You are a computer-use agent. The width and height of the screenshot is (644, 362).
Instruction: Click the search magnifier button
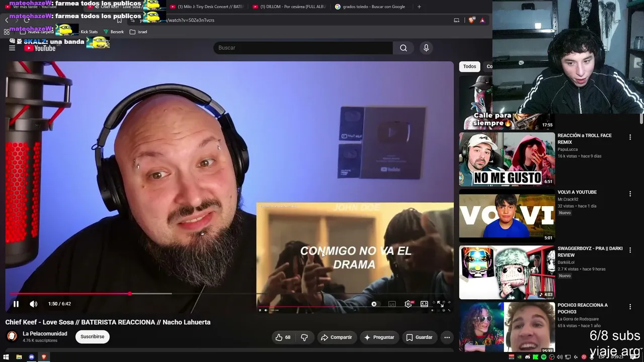(x=404, y=48)
